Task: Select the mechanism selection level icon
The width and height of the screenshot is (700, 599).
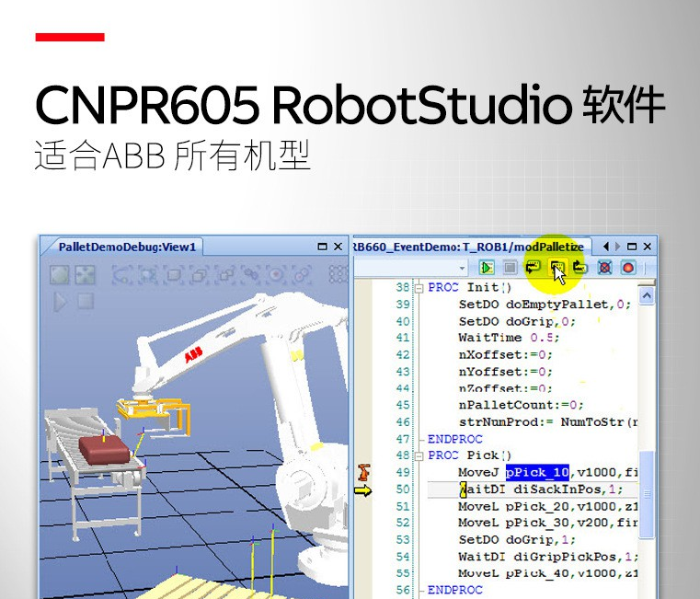Action: click(251, 275)
